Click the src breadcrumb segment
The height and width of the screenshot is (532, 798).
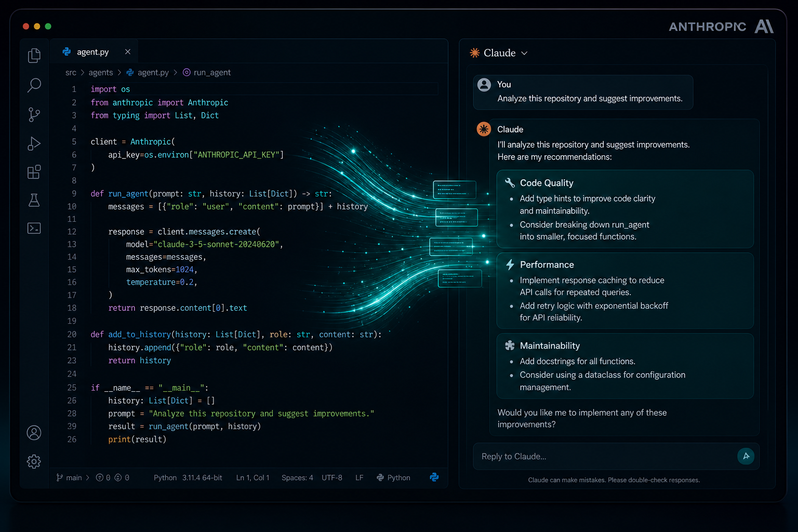tap(71, 73)
